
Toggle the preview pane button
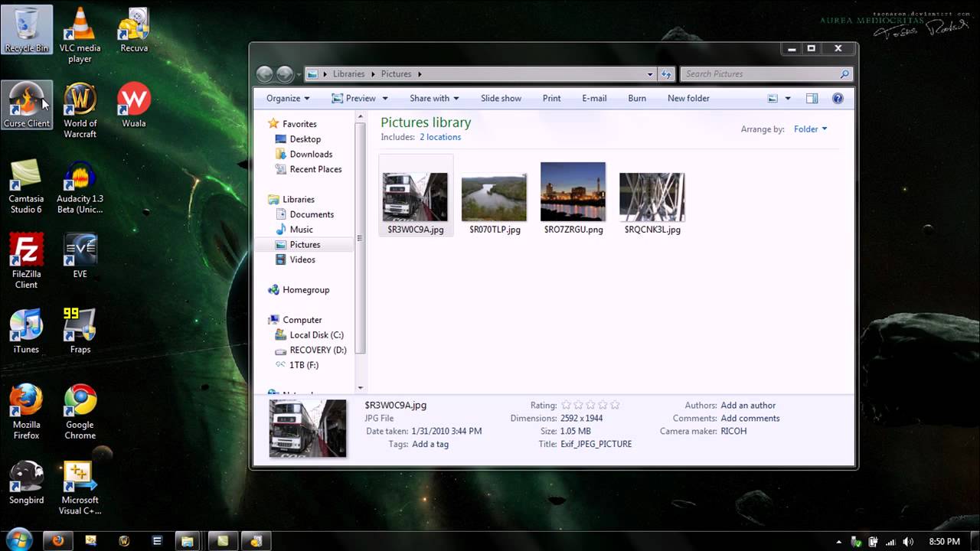[x=812, y=98]
